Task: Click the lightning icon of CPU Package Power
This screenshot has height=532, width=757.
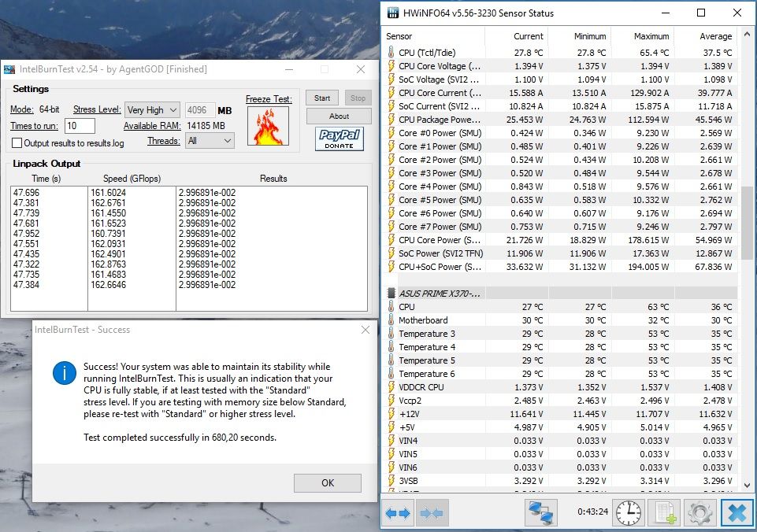Action: pos(391,119)
